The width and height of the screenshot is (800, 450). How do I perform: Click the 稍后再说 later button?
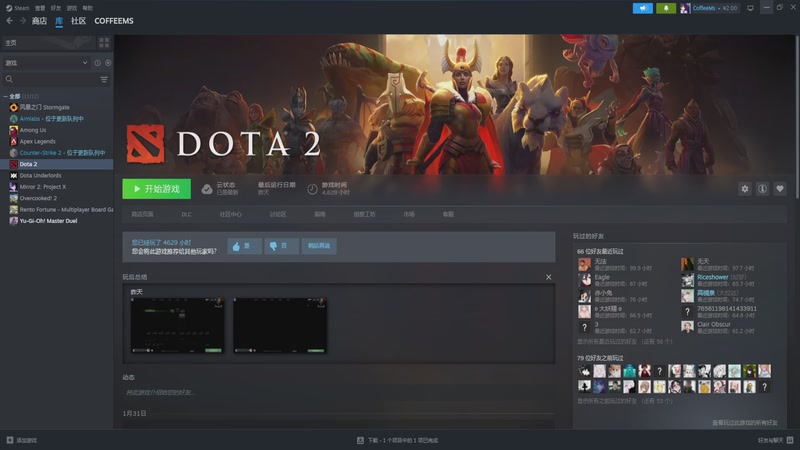click(319, 246)
